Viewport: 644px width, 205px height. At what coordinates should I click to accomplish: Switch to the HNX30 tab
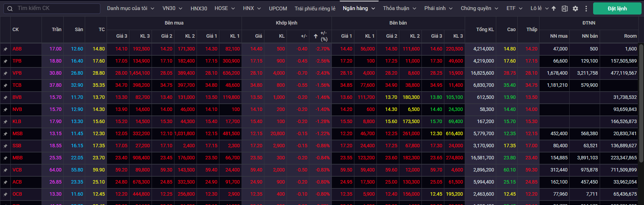click(199, 8)
